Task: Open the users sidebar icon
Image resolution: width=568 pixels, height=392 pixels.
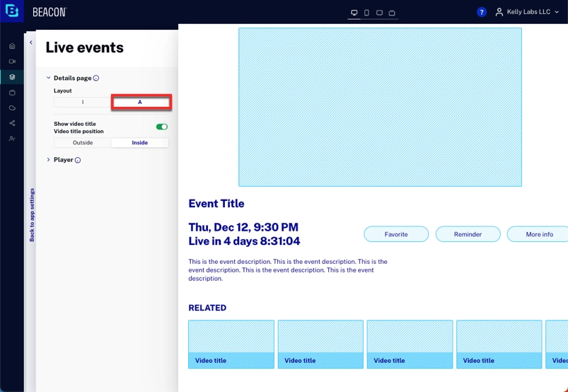Action: [x=12, y=139]
